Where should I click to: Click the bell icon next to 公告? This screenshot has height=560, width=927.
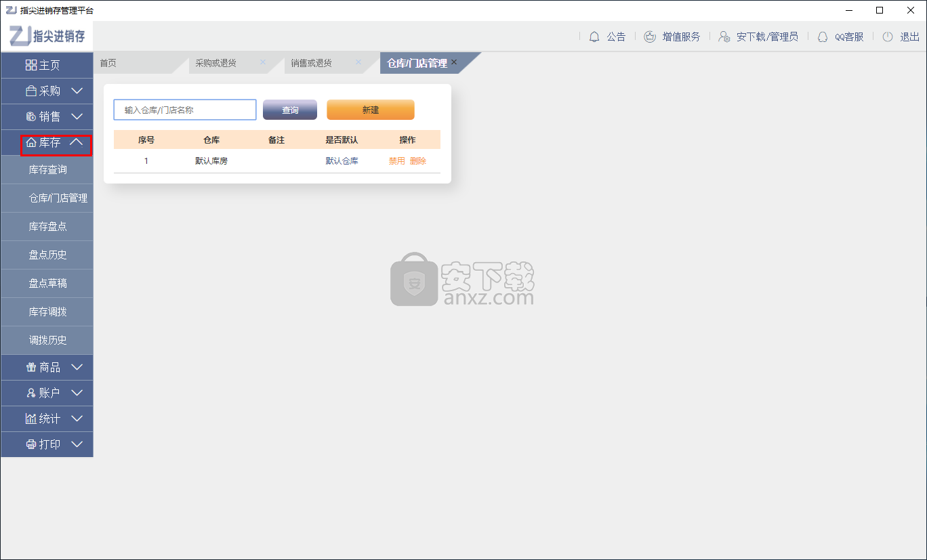[594, 37]
